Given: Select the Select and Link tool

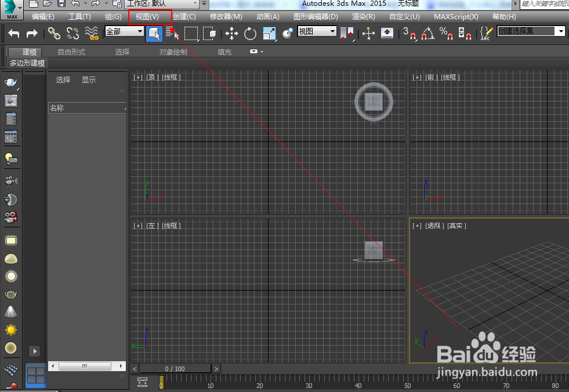Looking at the screenshot, I should point(54,34).
